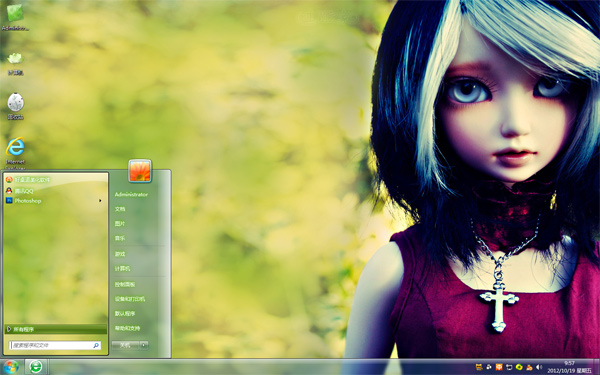Open the first pinned program in Start menu

[55, 179]
